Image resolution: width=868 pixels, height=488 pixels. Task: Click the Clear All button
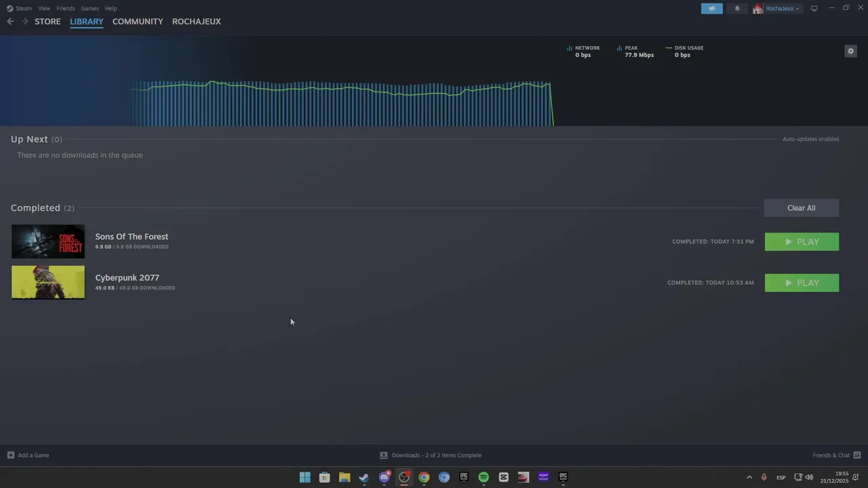click(802, 208)
